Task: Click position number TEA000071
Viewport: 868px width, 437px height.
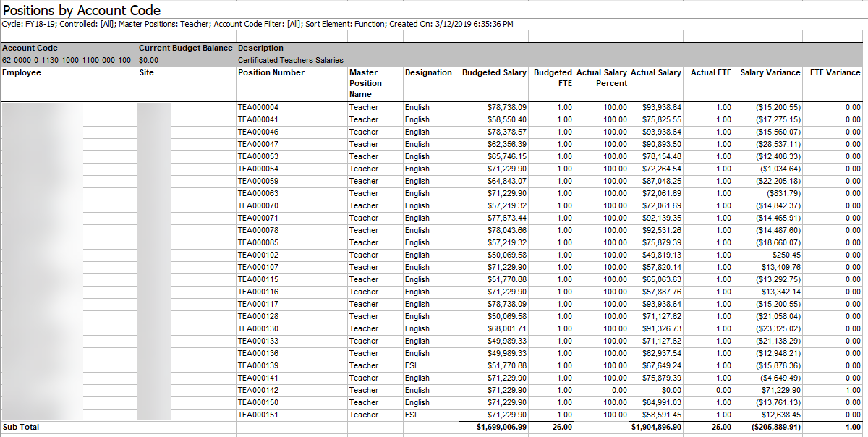Action: point(258,218)
